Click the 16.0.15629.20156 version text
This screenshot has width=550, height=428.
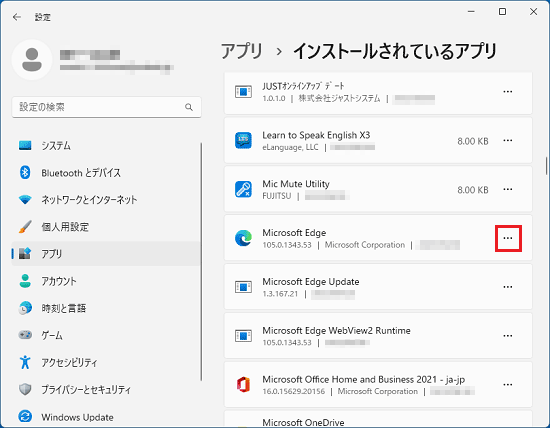pyautogui.click(x=294, y=392)
